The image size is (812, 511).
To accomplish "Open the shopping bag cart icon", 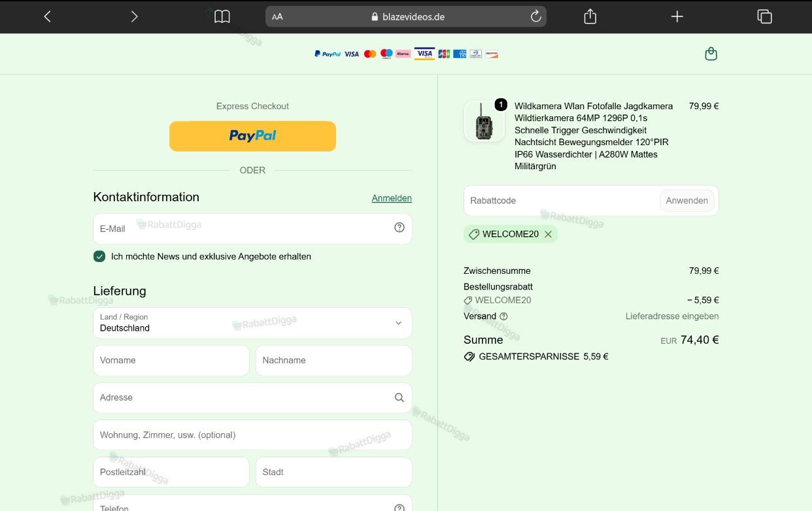I will (x=711, y=54).
